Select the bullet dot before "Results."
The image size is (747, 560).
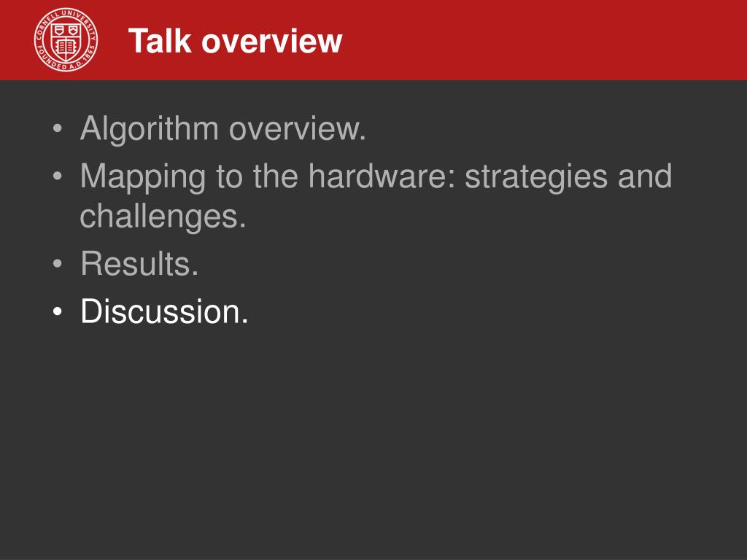point(58,263)
